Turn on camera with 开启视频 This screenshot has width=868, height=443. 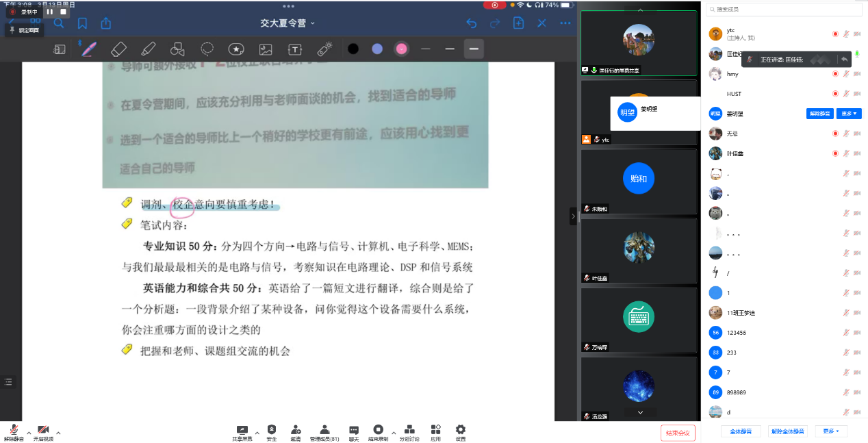pos(43,432)
